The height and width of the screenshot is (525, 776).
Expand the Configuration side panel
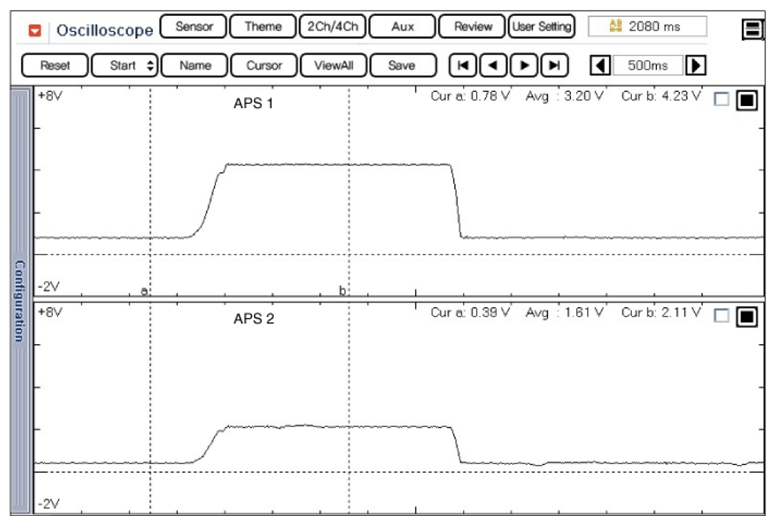[x=19, y=300]
